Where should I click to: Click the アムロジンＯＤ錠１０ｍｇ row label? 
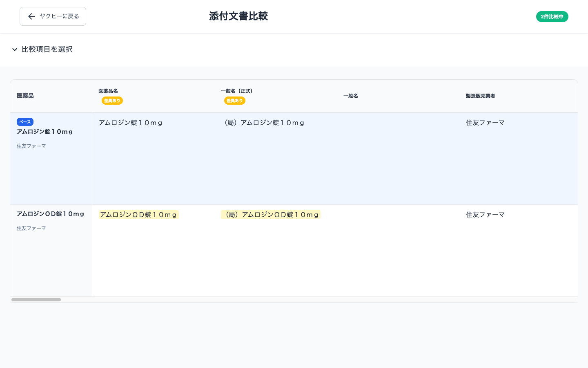point(50,213)
